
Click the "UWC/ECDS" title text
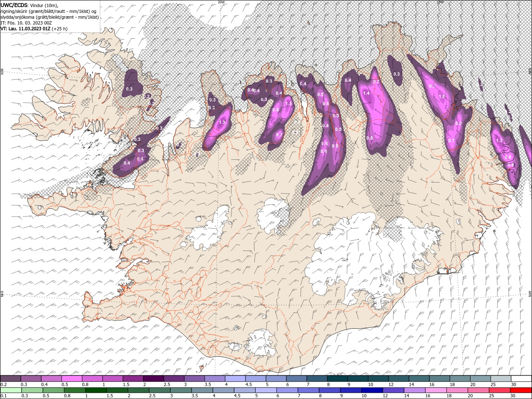pos(15,5)
